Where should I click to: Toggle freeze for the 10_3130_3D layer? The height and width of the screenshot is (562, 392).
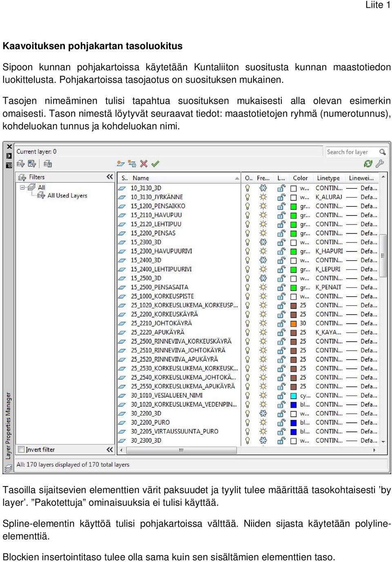(x=263, y=188)
